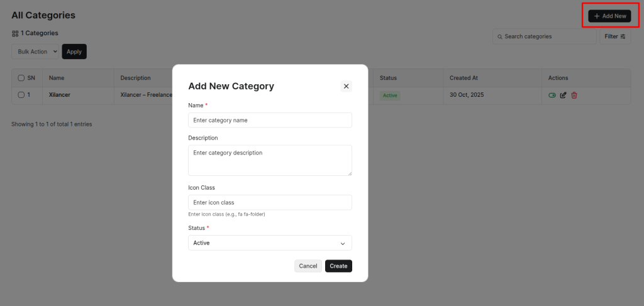This screenshot has width=644, height=306.
Task: Click the edit icon for Xilancer row
Action: (x=563, y=95)
